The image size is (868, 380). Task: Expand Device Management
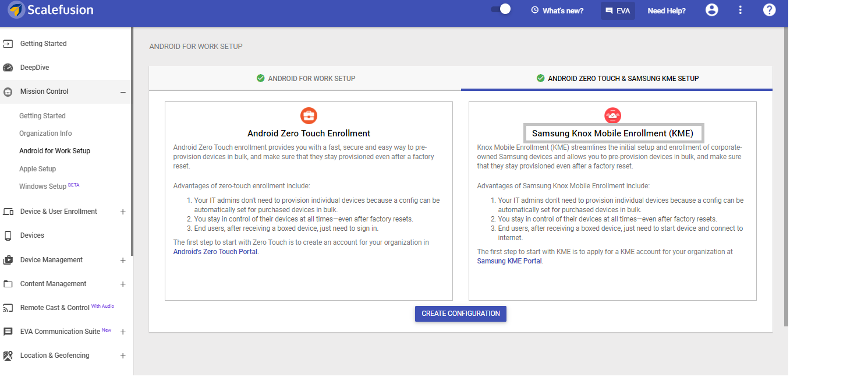[x=123, y=260]
